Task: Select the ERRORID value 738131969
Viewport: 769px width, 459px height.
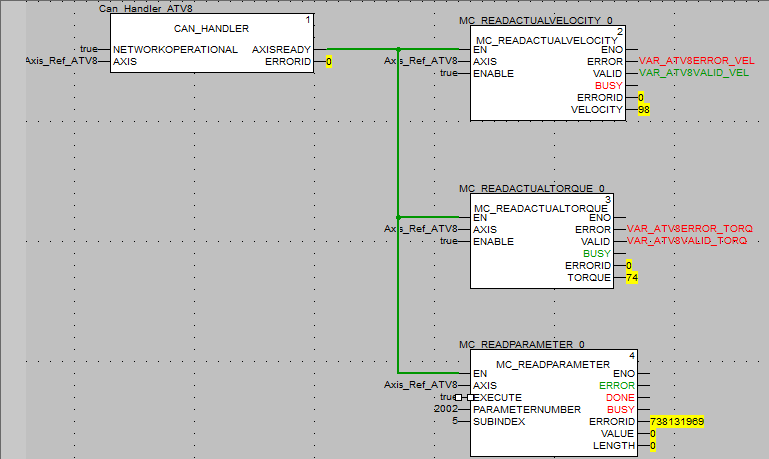Action: pyautogui.click(x=677, y=421)
